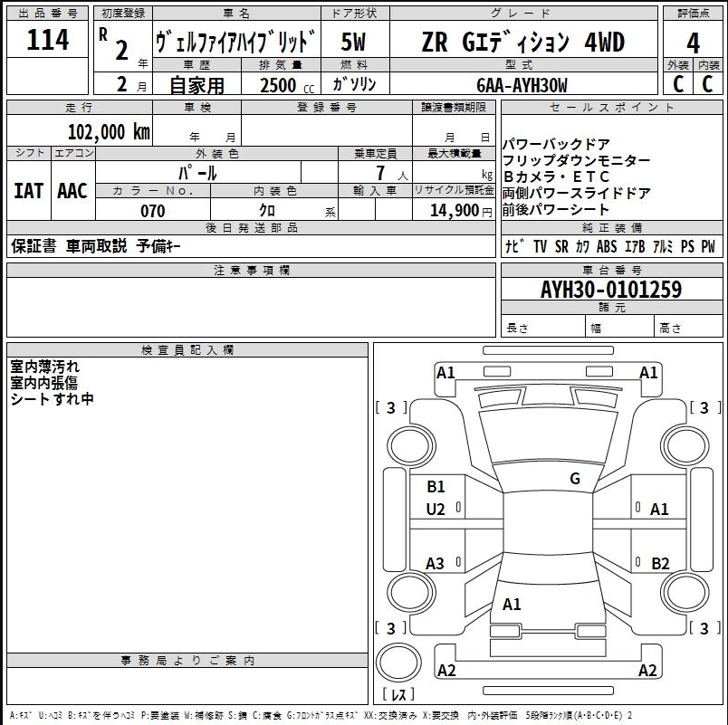This screenshot has height=725, width=728.
Task: Click the 譲渡書類期限 header
Action: tap(454, 107)
